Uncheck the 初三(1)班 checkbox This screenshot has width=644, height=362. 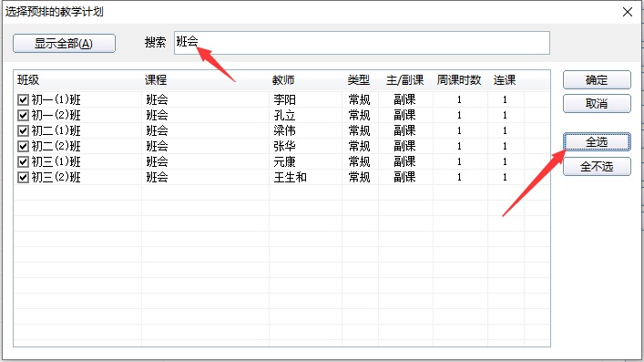(23, 161)
